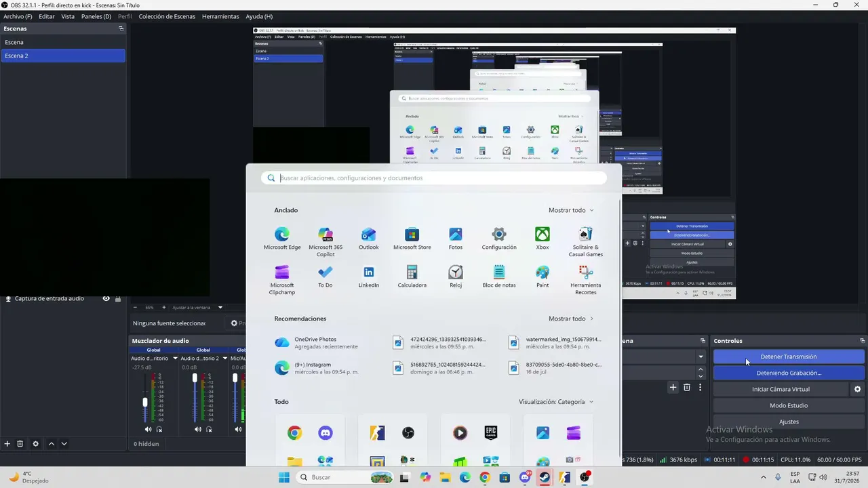Mute the Audio d...torio 2 channel

click(x=198, y=429)
